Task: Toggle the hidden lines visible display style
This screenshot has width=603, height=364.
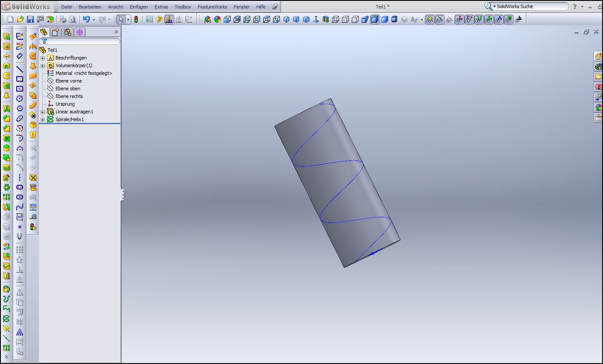Action: [x=345, y=19]
